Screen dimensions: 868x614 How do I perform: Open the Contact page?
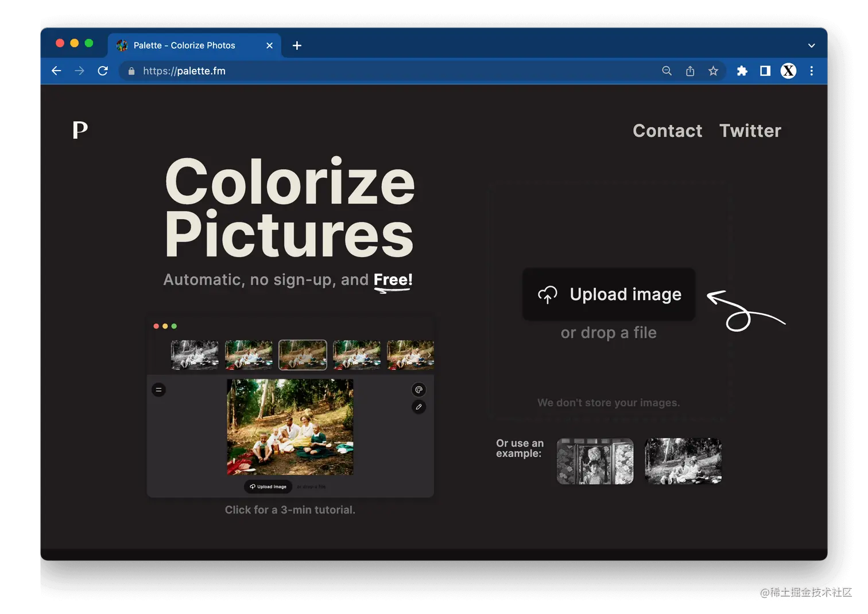(x=667, y=131)
